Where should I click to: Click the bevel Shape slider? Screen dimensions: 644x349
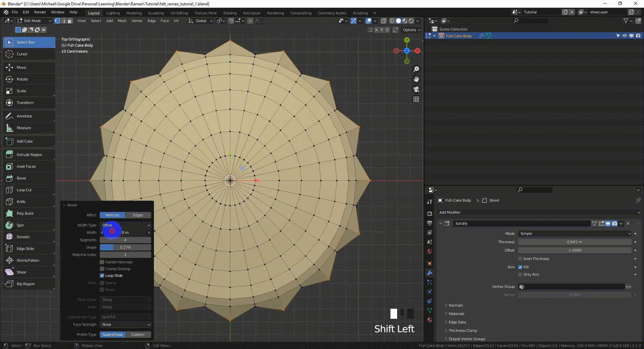click(125, 247)
